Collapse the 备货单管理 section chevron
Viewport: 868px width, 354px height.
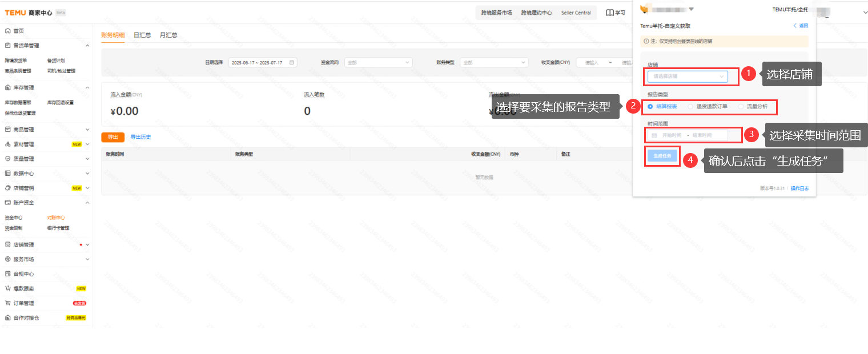pos(87,45)
